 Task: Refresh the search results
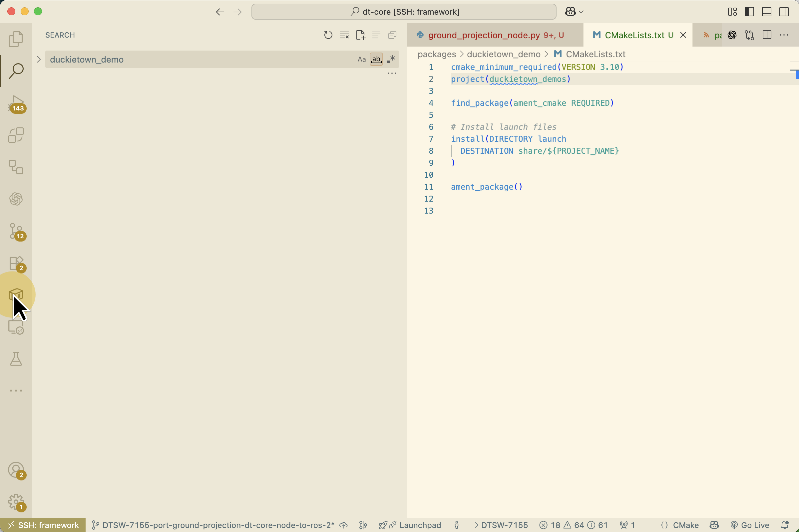click(x=328, y=35)
